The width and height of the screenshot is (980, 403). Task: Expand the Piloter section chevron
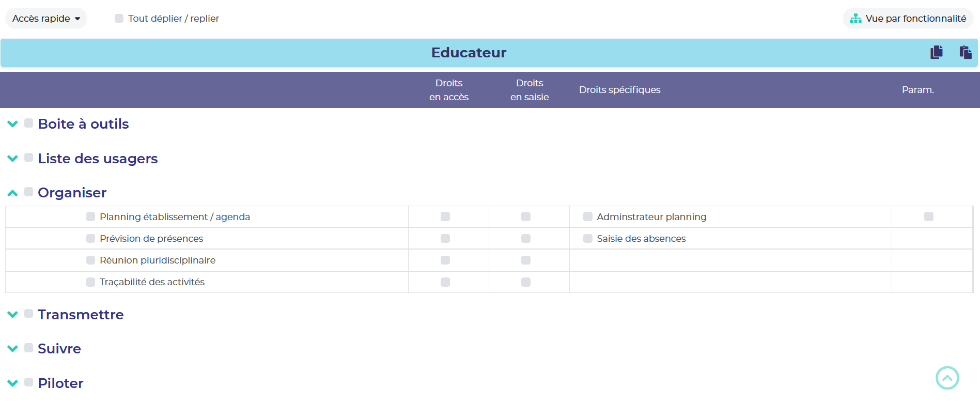coord(13,383)
